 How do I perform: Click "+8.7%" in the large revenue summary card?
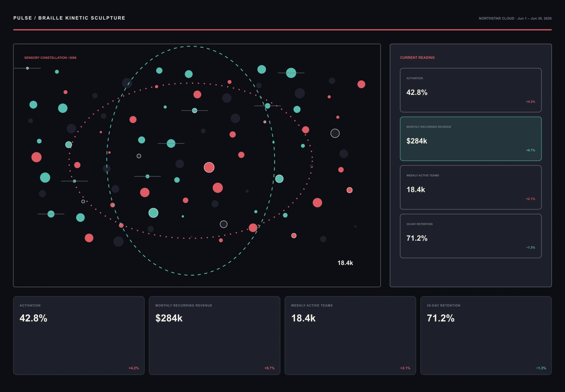(270, 368)
